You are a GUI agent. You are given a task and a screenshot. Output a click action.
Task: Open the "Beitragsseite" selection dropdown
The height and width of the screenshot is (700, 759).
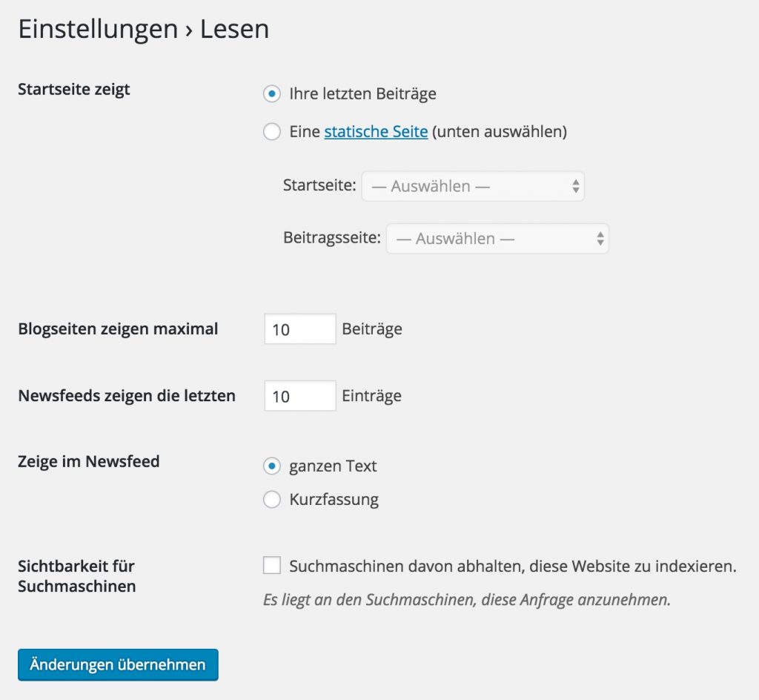[497, 238]
